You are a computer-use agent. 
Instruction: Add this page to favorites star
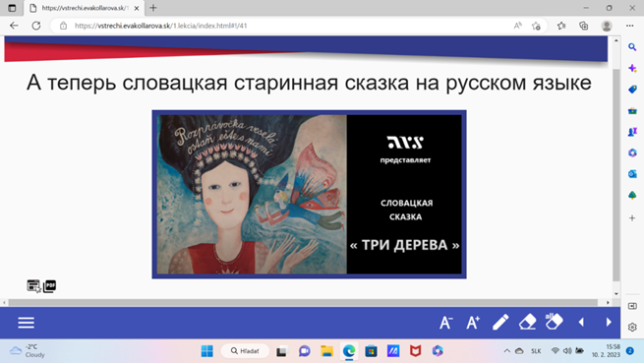tap(536, 26)
